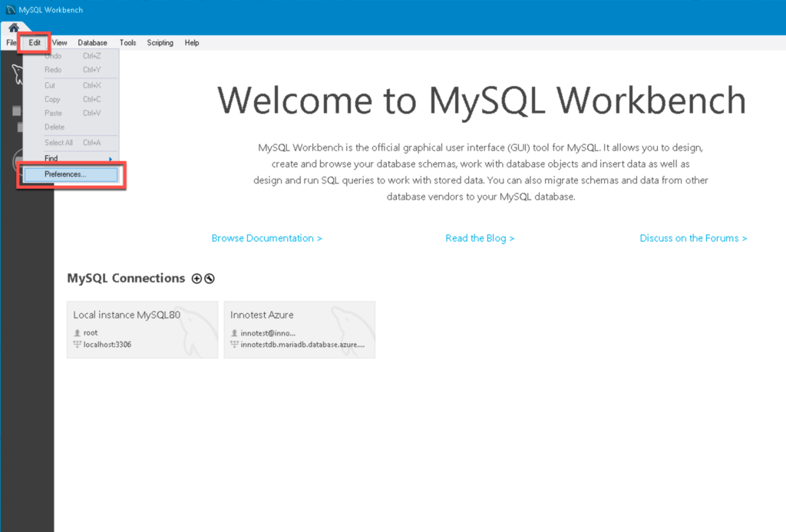Open the Read the Blog link
786x532 pixels.
(x=480, y=238)
